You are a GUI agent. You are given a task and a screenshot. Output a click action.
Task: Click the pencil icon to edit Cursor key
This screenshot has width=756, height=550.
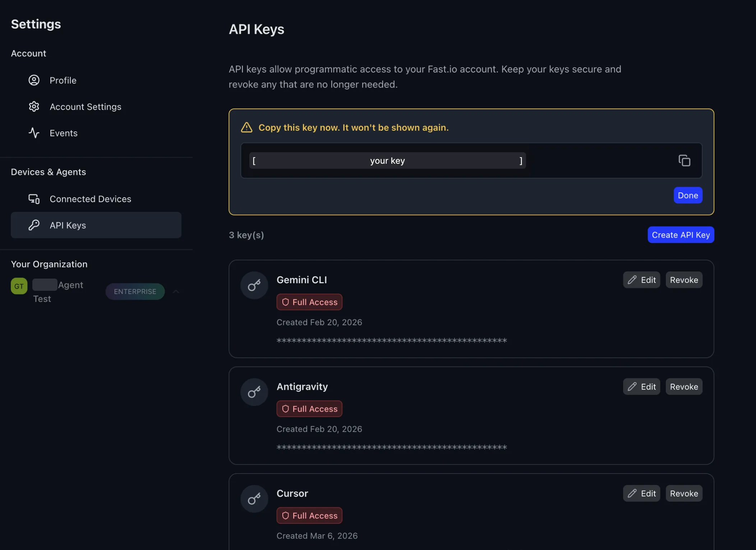pyautogui.click(x=633, y=493)
